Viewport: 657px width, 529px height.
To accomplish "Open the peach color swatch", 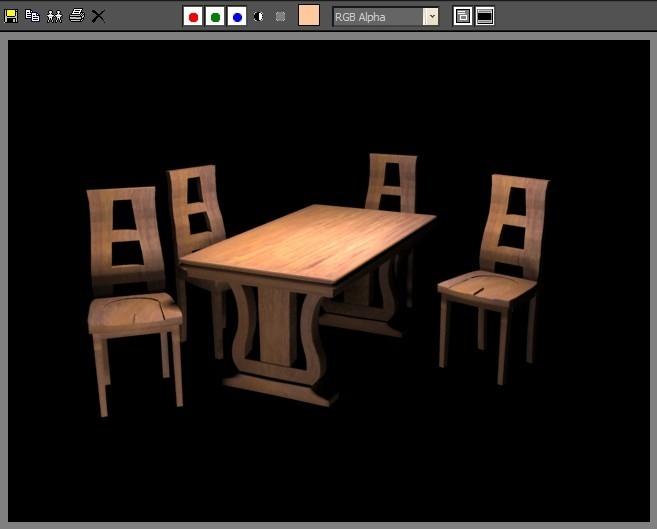I will (309, 15).
